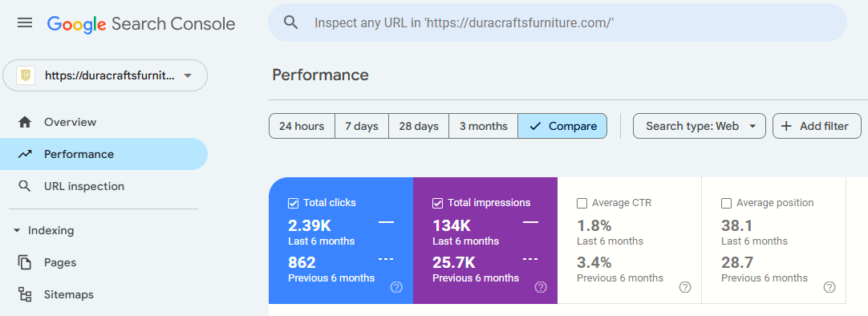Click the 1.8% average CTR value

594,225
